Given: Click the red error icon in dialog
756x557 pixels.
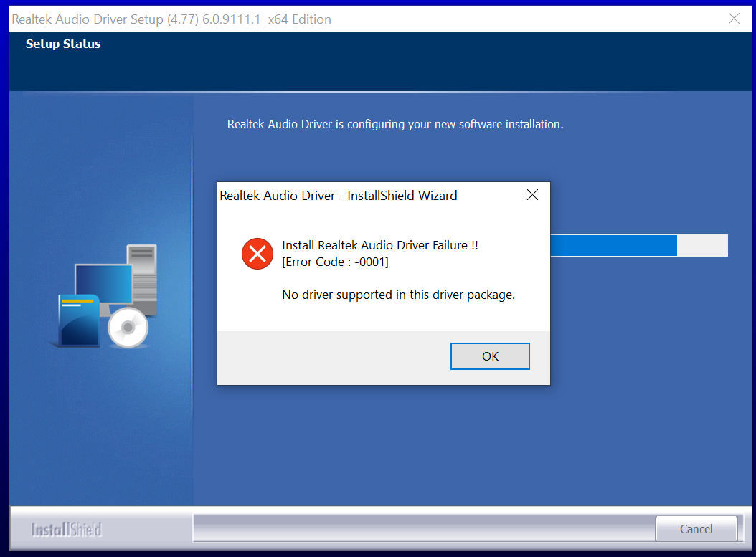Looking at the screenshot, I should pyautogui.click(x=257, y=254).
